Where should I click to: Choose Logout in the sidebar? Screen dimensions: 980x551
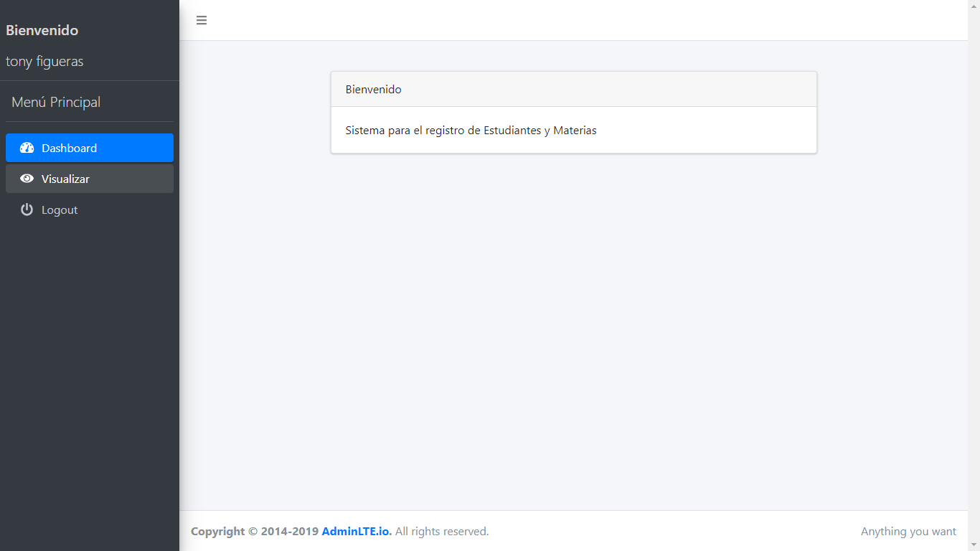tap(60, 209)
